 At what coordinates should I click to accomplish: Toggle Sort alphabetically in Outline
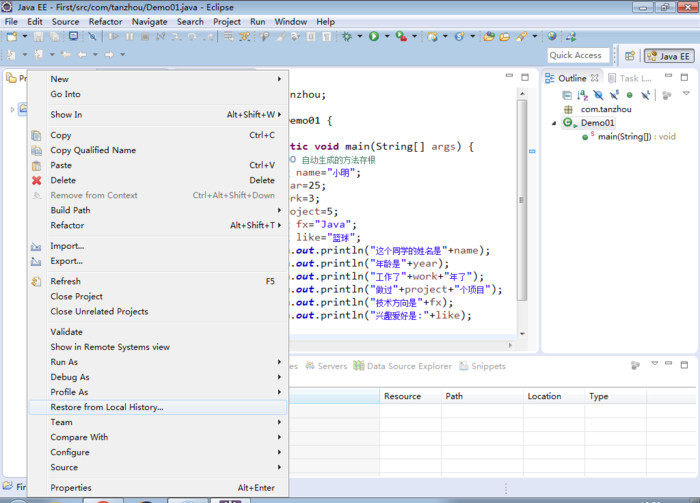click(x=583, y=95)
